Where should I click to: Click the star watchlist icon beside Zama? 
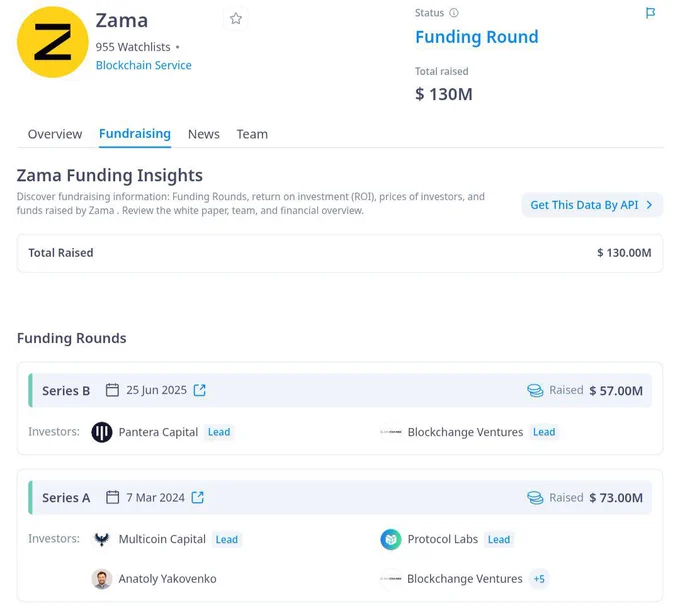click(235, 19)
